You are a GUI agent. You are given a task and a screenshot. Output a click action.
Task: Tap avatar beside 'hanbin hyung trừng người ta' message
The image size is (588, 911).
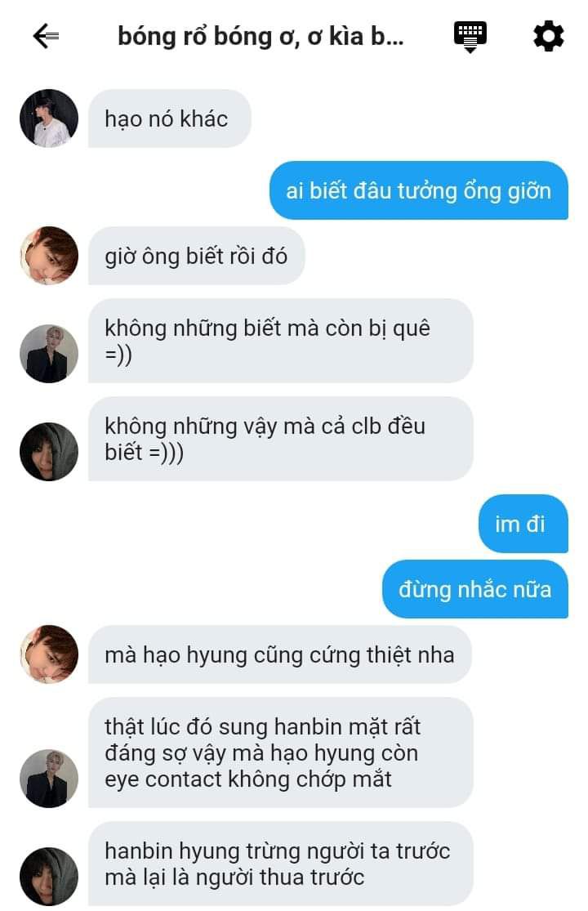[49, 876]
